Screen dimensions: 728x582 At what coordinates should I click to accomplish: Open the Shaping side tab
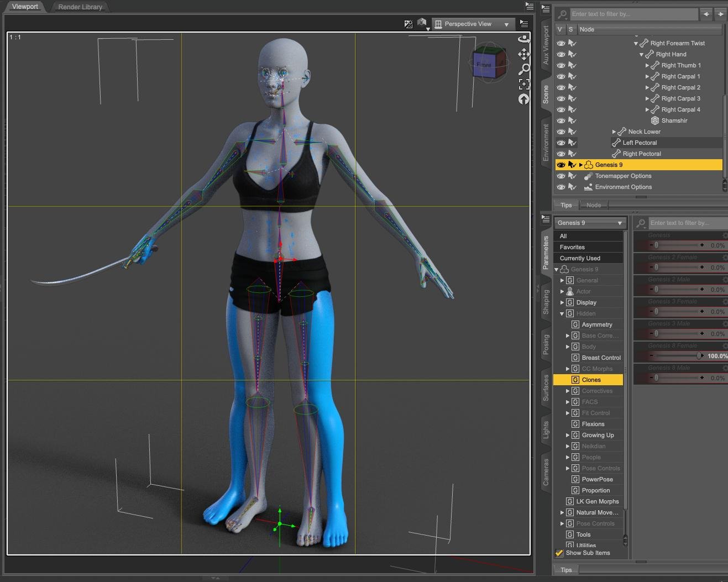pyautogui.click(x=546, y=302)
